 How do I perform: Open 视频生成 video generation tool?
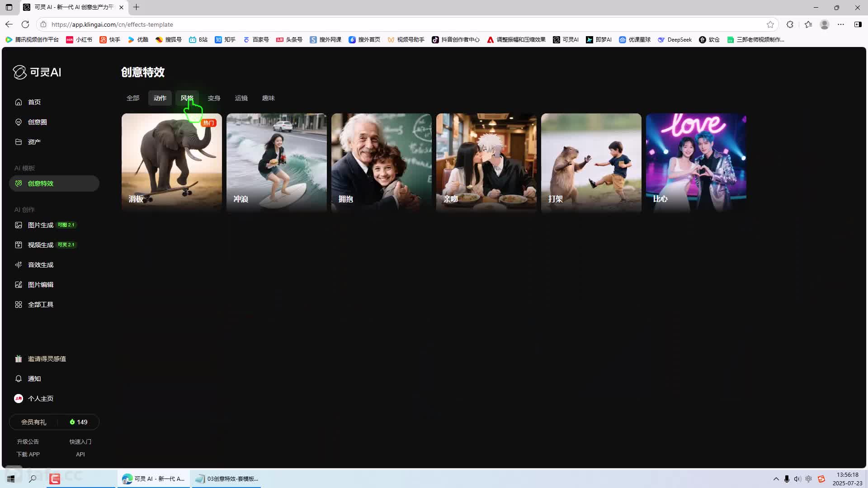point(19,245)
